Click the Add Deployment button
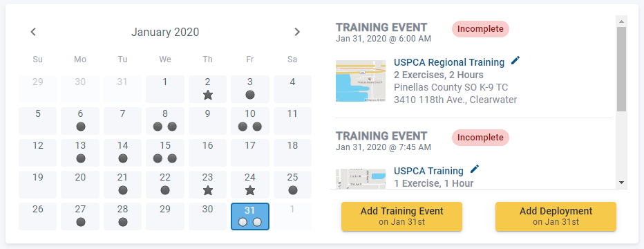The width and height of the screenshot is (644, 249). [x=556, y=216]
